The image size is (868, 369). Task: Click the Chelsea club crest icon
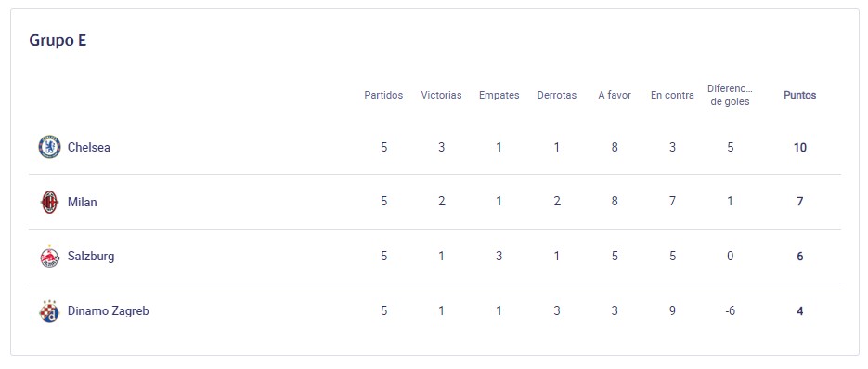(49, 148)
